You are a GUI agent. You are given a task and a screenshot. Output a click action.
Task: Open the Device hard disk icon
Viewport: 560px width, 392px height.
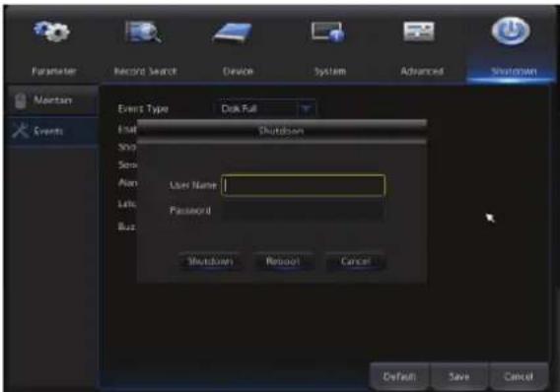click(x=234, y=33)
